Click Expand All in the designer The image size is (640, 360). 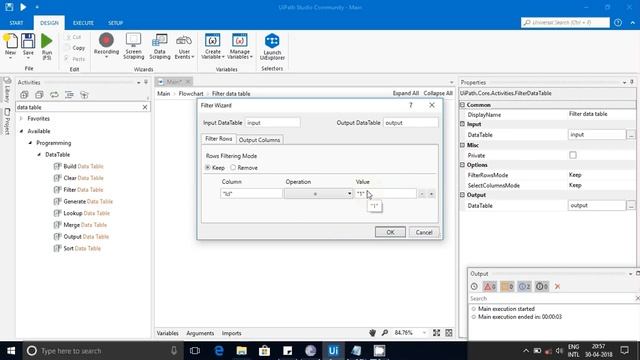(406, 93)
